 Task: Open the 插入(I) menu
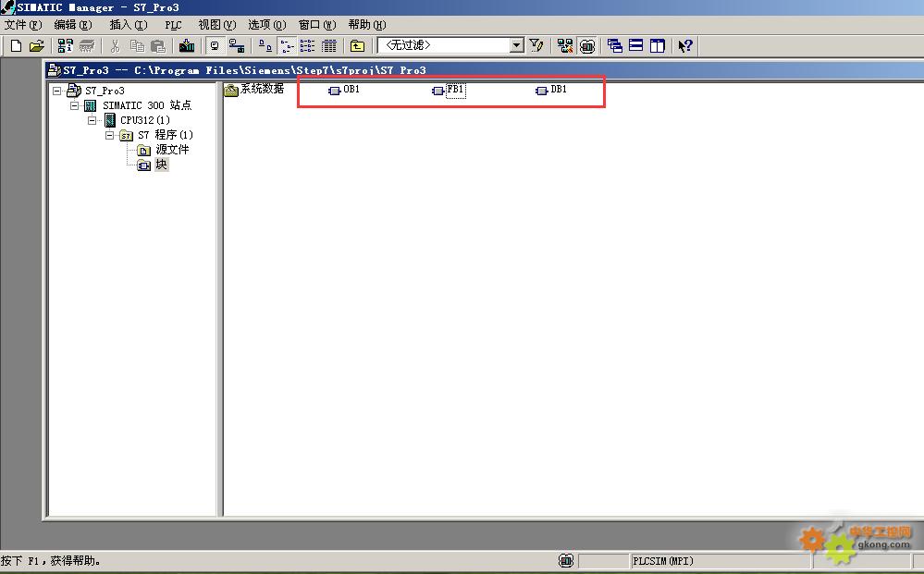click(x=128, y=25)
